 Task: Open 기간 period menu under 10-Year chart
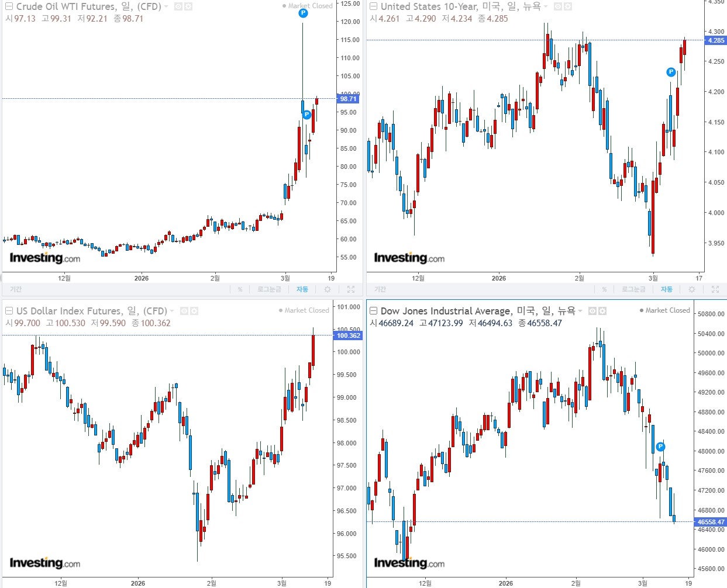pos(380,289)
